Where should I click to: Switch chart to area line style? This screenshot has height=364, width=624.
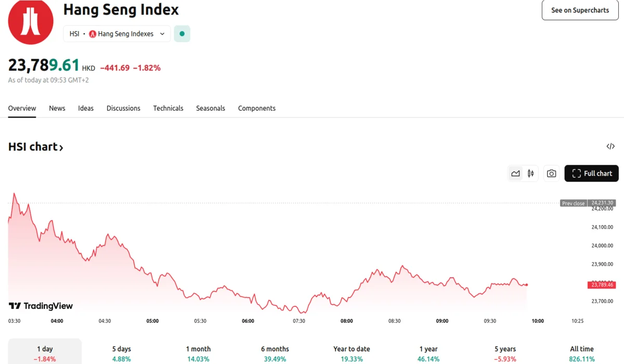click(515, 174)
